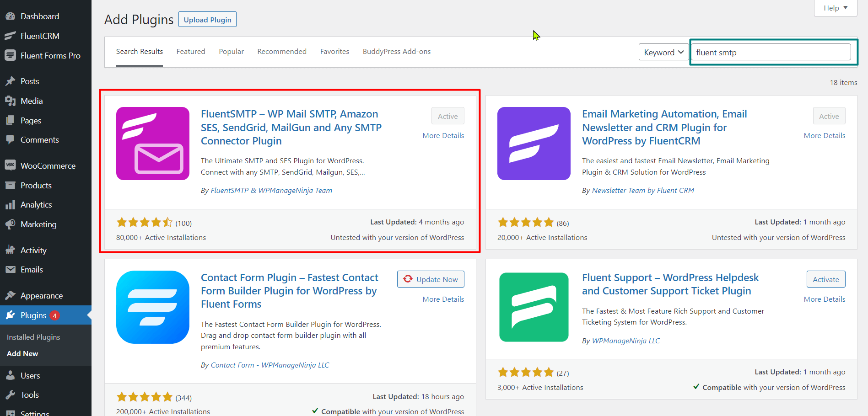The width and height of the screenshot is (868, 416).
Task: Open More Details for Fluent Forms
Action: click(x=443, y=299)
